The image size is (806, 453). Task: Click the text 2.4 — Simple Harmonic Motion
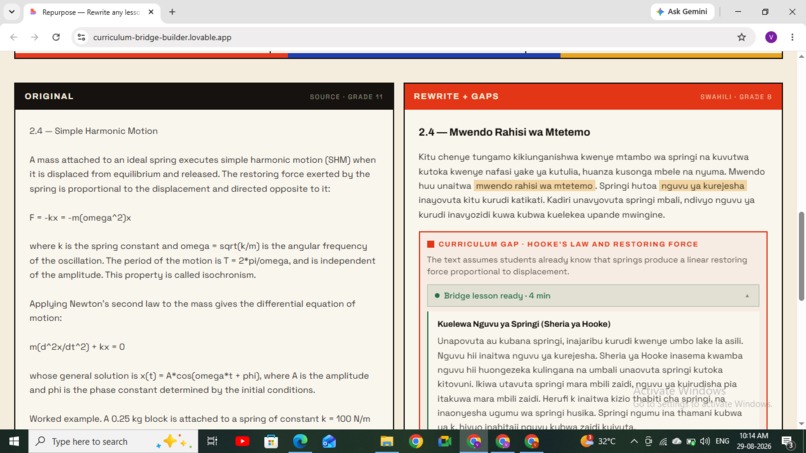coord(94,131)
